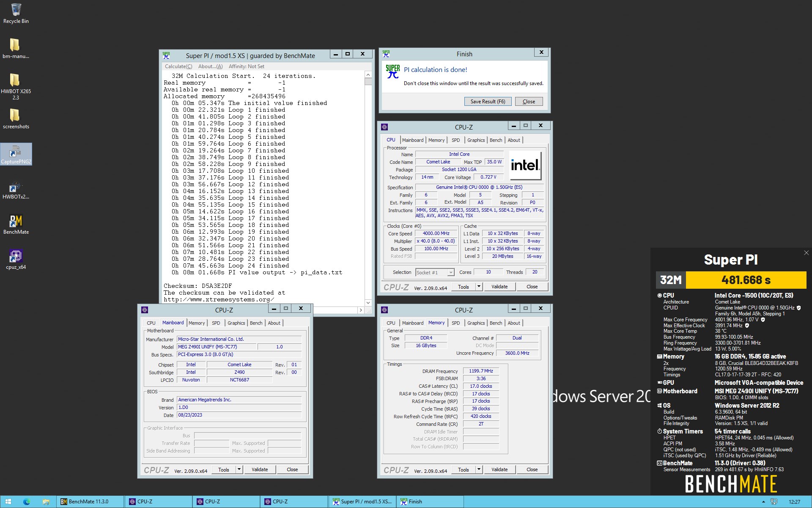Screen dimensions: 812x508
Task: Open the Memory tab in CPU-Z Mainboard window
Action: coord(197,323)
